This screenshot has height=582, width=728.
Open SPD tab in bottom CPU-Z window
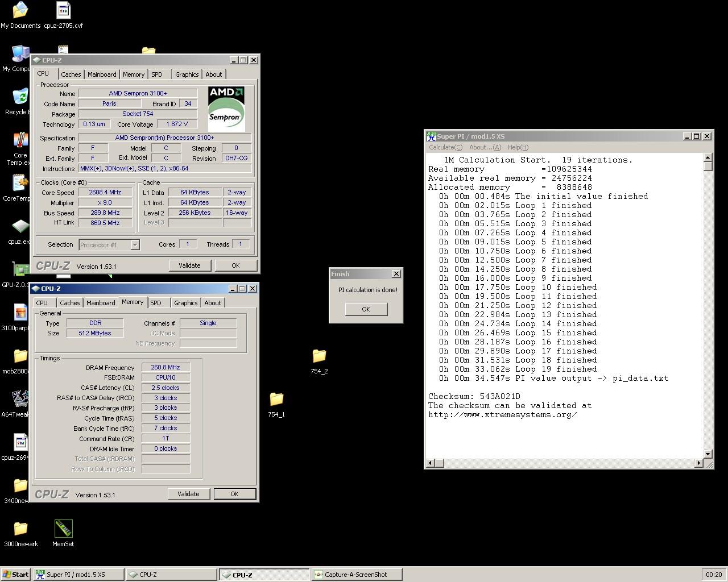pos(156,303)
